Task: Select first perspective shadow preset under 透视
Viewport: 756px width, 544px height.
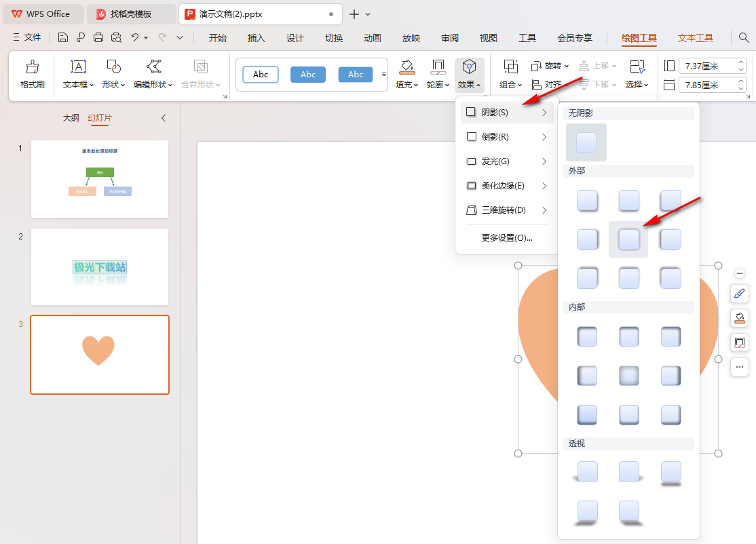Action: click(587, 471)
